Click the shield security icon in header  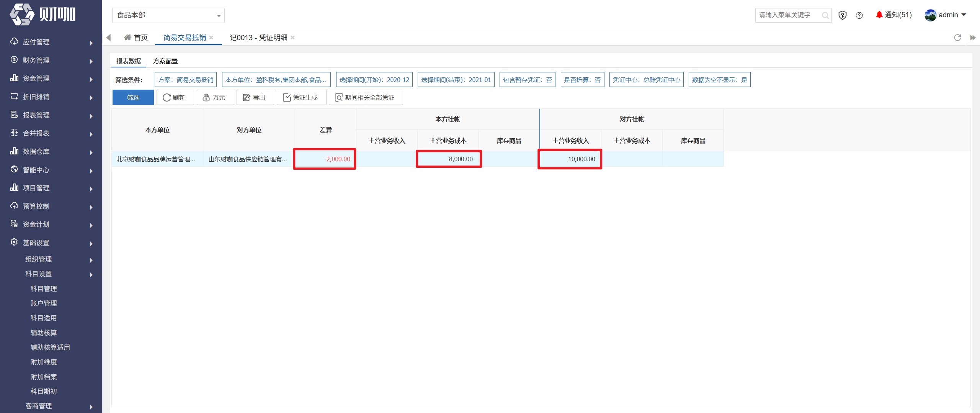point(842,15)
